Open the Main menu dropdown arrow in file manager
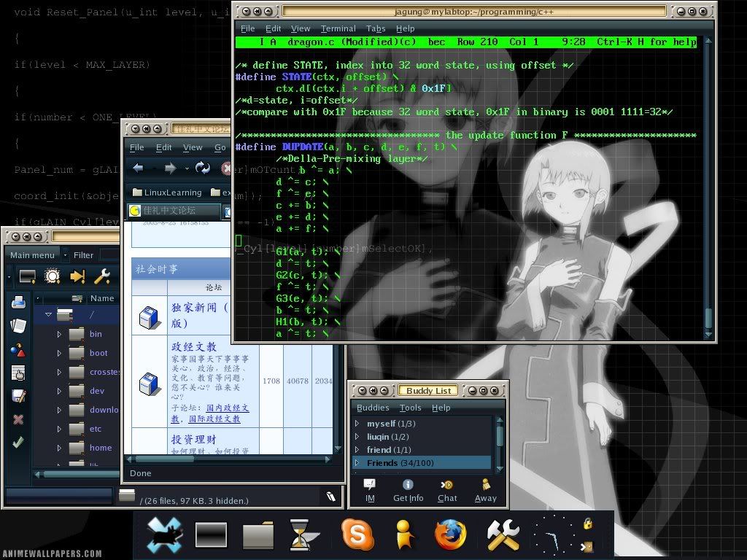 tap(65, 255)
